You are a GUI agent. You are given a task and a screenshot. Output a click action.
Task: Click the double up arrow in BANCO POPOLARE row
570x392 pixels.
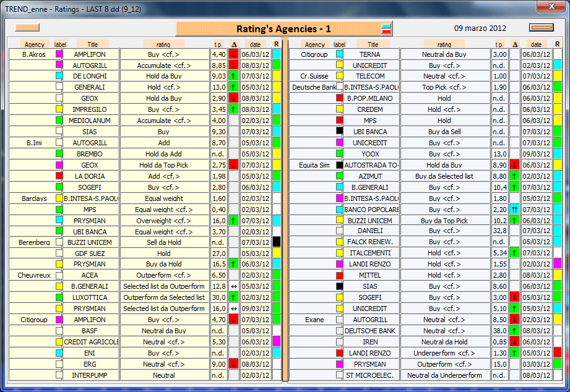point(514,210)
